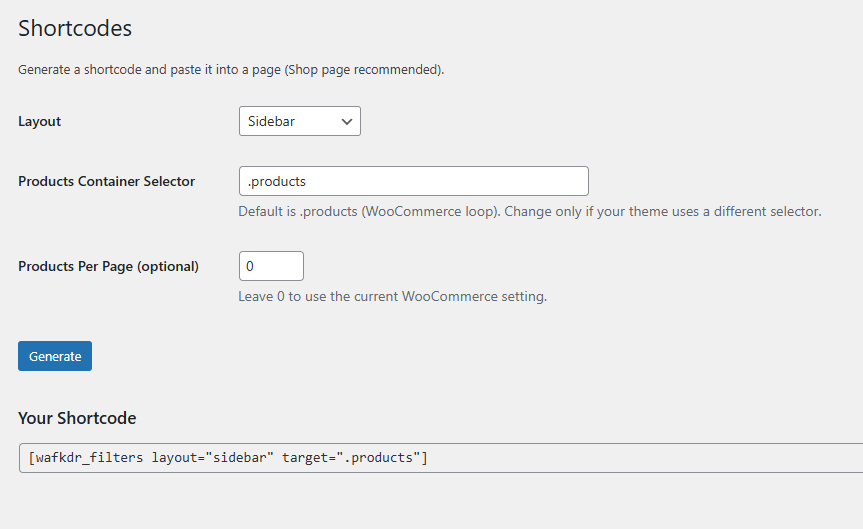Click into the Products Per Page number box
863x529 pixels.
point(271,266)
